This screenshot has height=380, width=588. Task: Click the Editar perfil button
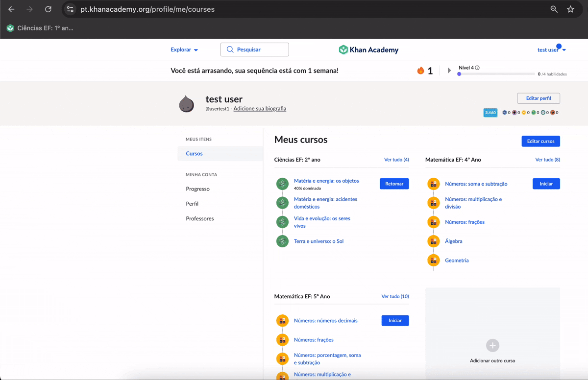tap(539, 98)
